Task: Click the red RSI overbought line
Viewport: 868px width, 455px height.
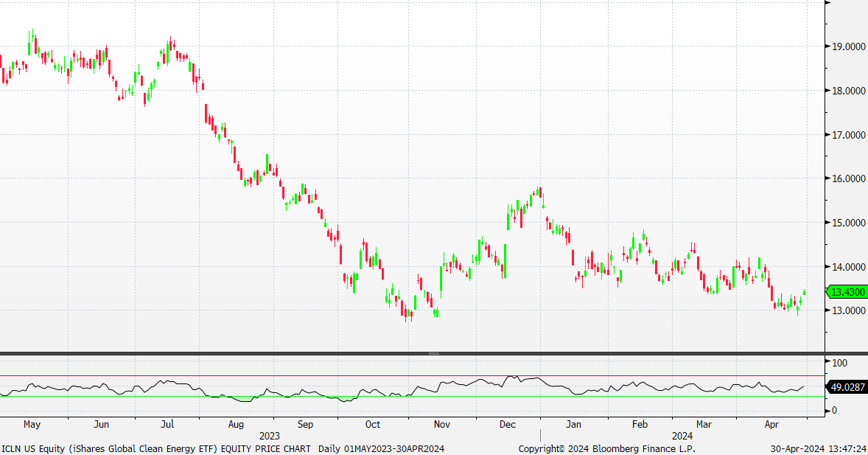Action: coord(413,376)
